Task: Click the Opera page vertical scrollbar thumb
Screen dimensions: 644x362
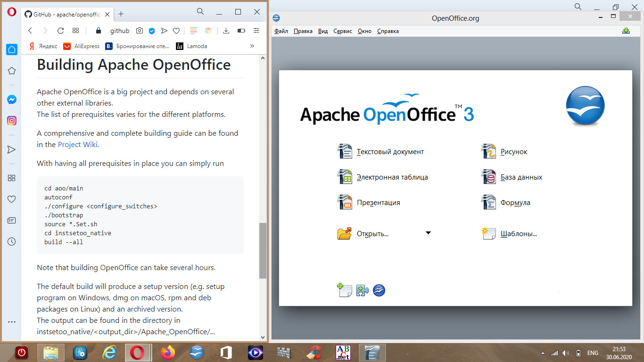Action: coord(263,250)
